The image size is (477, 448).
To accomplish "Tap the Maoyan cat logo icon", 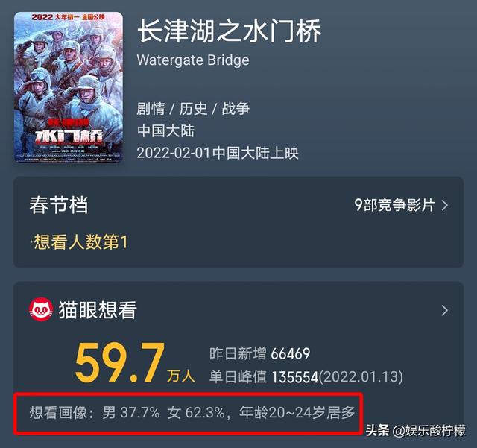I will click(41, 309).
